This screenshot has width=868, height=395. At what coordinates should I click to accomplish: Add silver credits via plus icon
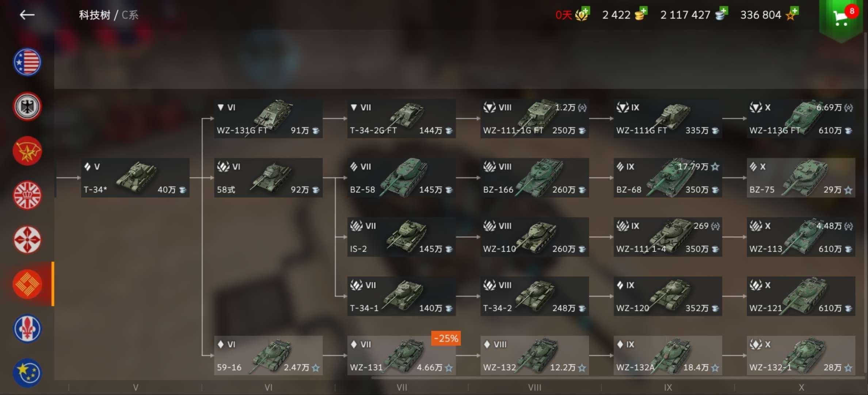[x=721, y=14]
